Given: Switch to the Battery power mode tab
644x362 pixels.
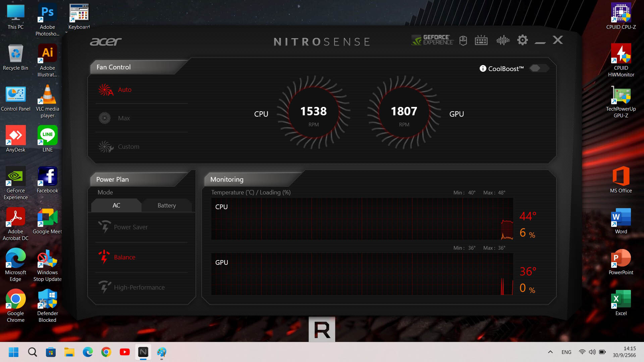Looking at the screenshot, I should [x=166, y=205].
